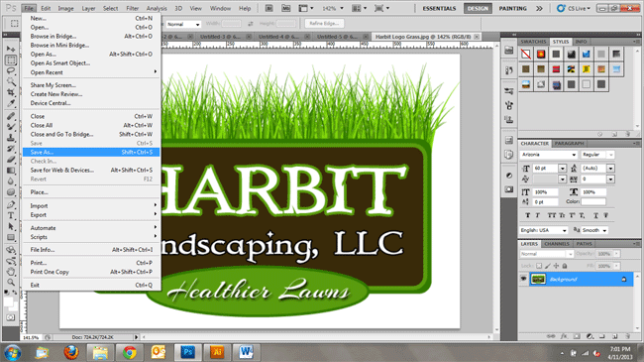Select the Horizontal Type tool
This screenshot has height=362, width=644.
(x=11, y=215)
